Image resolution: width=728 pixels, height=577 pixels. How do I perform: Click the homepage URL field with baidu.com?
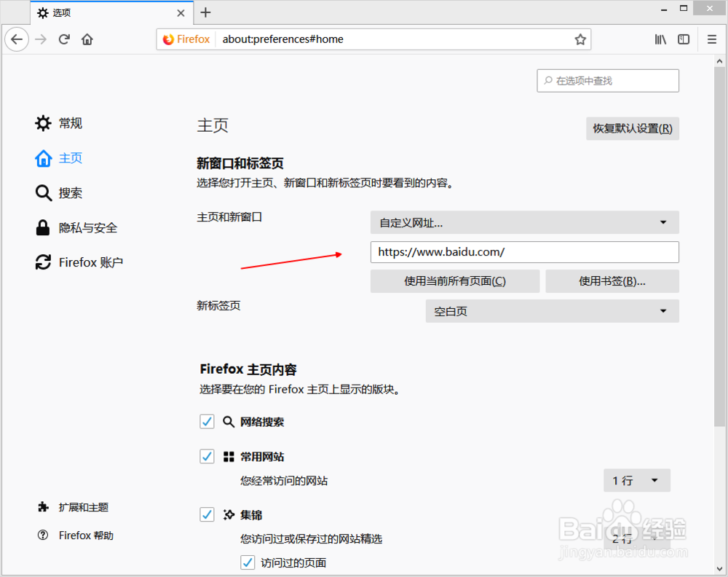pos(525,252)
